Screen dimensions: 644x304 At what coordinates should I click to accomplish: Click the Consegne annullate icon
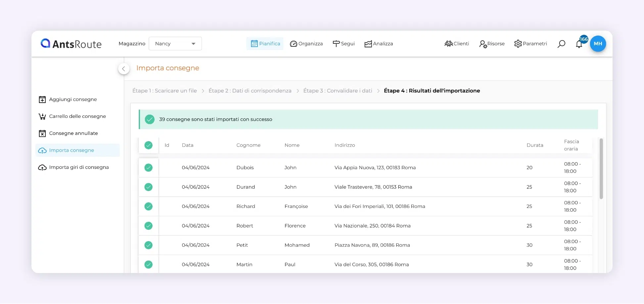point(42,133)
